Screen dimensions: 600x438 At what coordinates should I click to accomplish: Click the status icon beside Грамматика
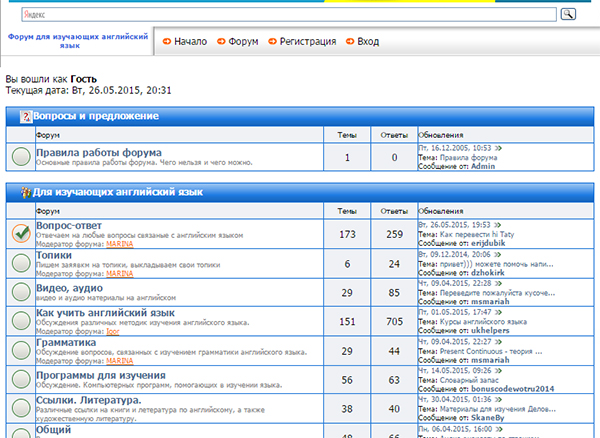click(x=20, y=350)
